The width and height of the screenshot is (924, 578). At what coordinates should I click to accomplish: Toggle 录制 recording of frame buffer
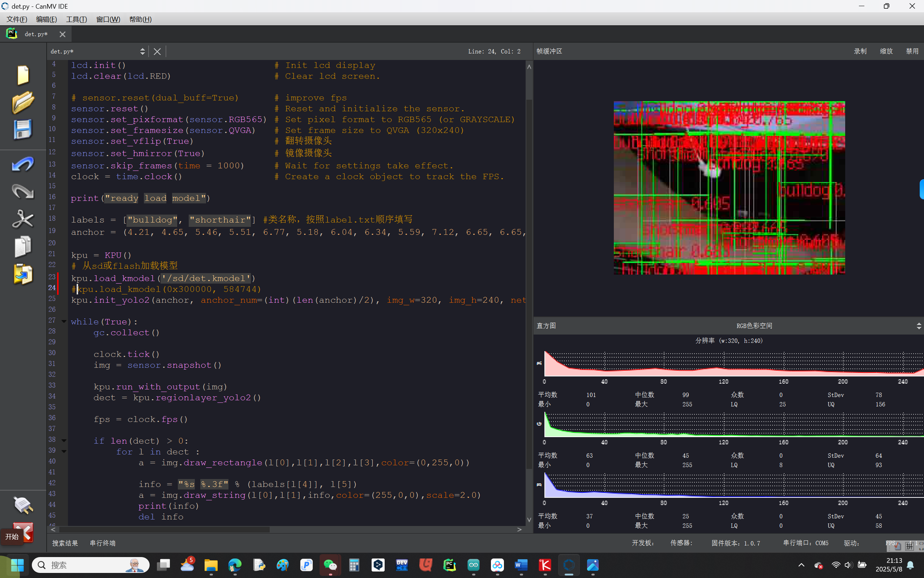tap(860, 51)
